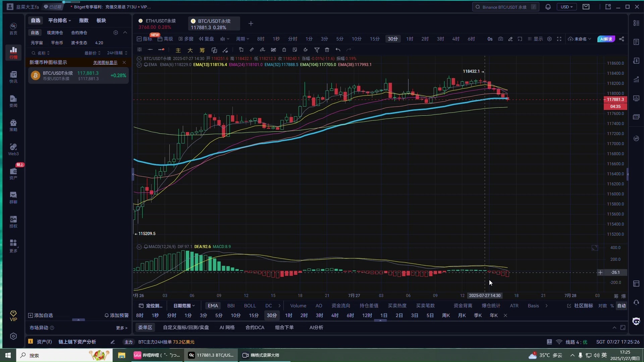644x362 pixels.
Task: Select the 现货持仓 sub-tab
Action: click(55, 33)
